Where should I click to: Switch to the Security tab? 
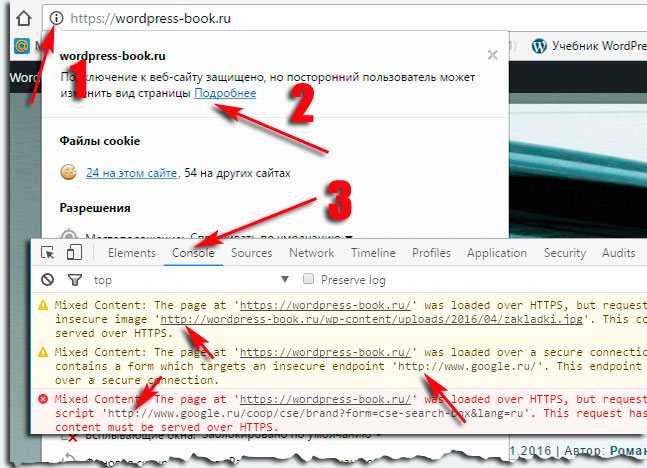564,253
